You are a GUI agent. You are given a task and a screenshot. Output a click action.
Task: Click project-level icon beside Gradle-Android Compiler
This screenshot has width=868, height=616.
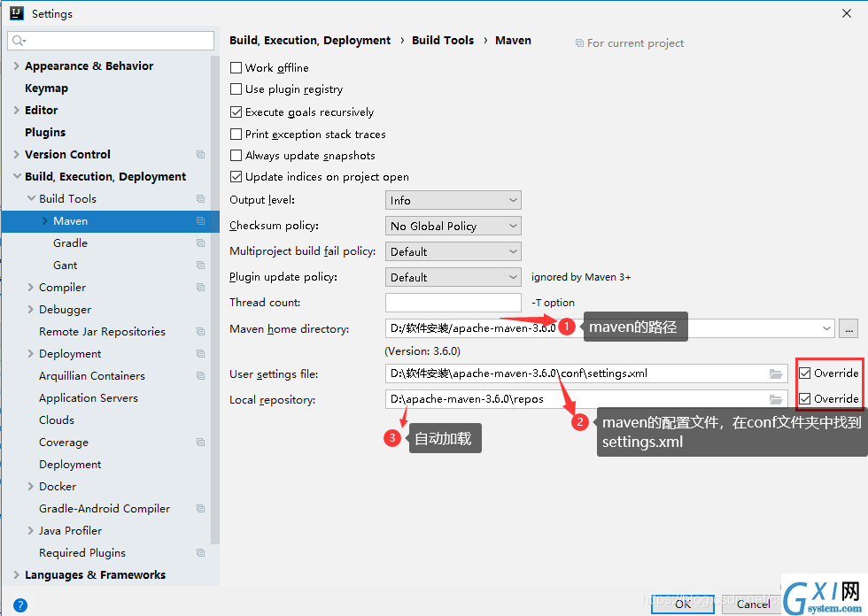click(x=200, y=508)
